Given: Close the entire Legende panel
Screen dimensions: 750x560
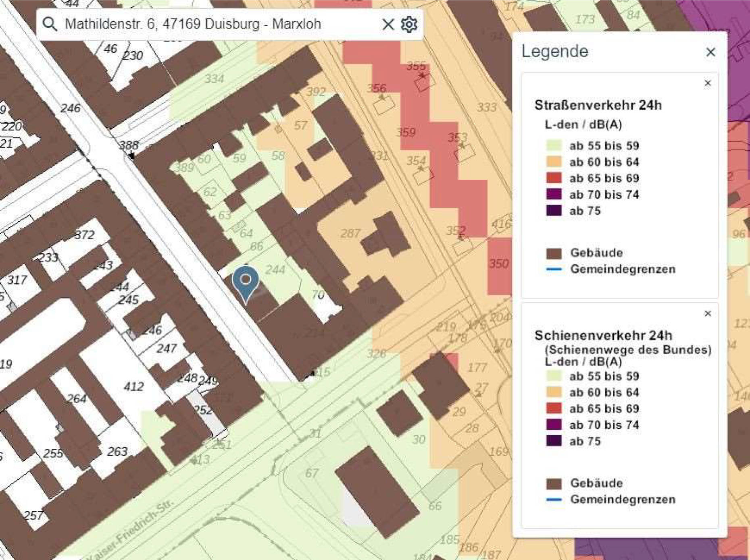Looking at the screenshot, I should click(x=710, y=51).
